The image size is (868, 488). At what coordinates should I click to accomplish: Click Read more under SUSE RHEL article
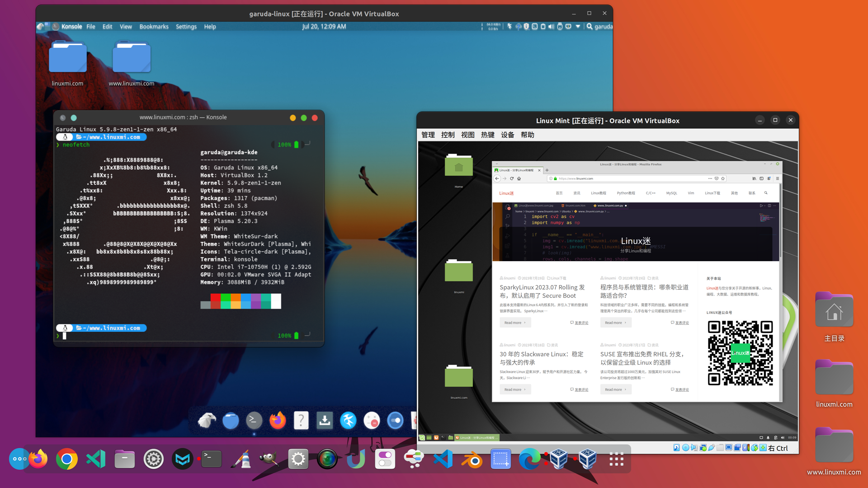click(615, 389)
